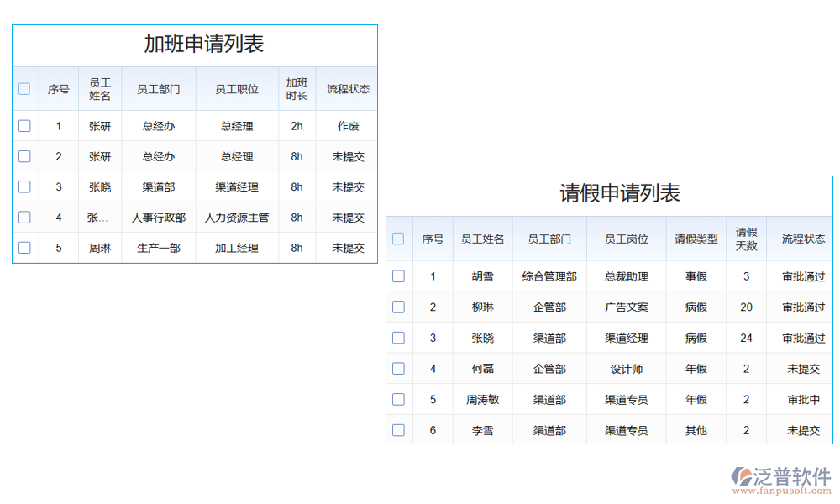Check the select-all checkbox in 加班申请列表 header

point(24,88)
